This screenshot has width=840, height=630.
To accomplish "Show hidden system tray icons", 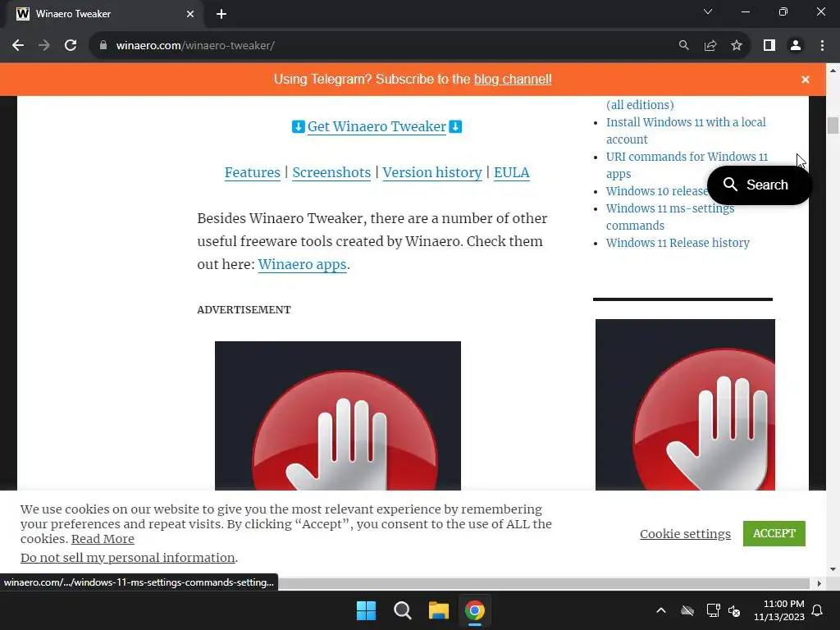I will tap(661, 610).
